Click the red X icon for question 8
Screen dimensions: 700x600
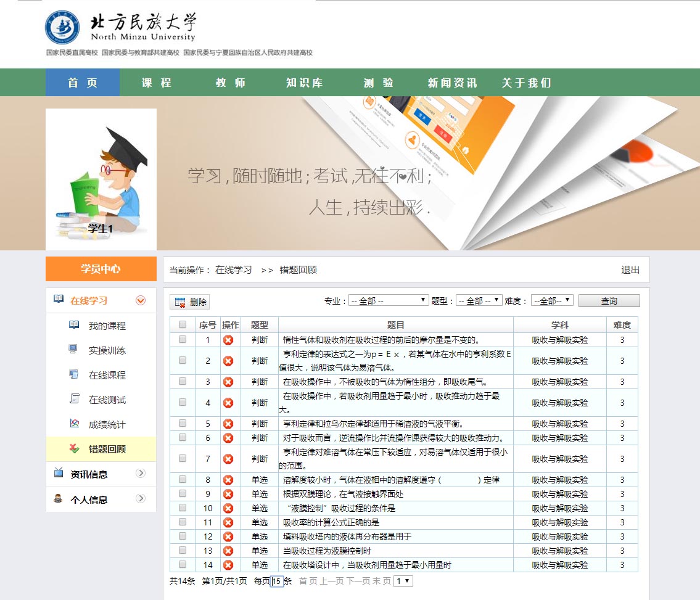(228, 480)
